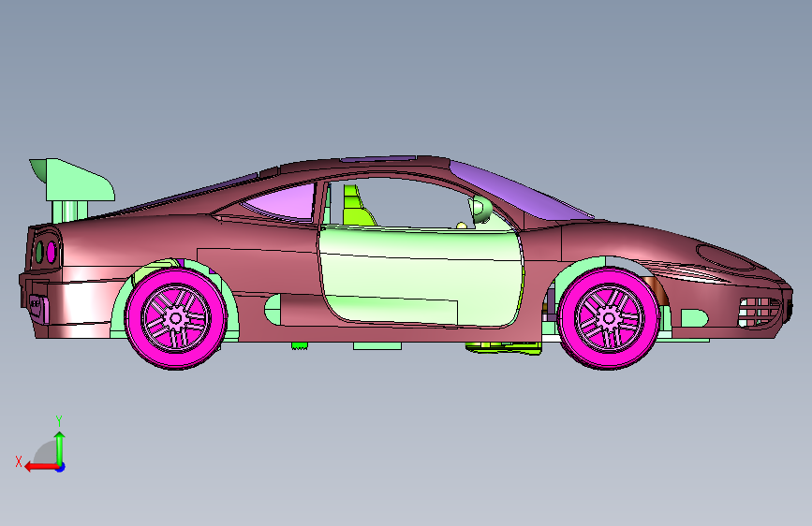Select the gray XY plane quadrant on the triad
Viewport: 812px width, 526px height.
click(x=46, y=452)
